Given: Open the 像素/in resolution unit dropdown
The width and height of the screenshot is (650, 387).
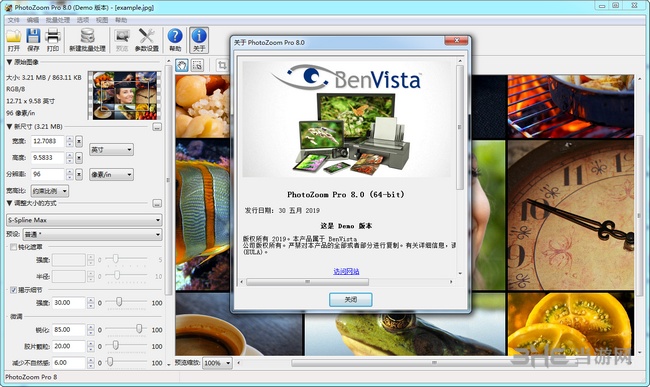Looking at the screenshot, I should tap(112, 174).
